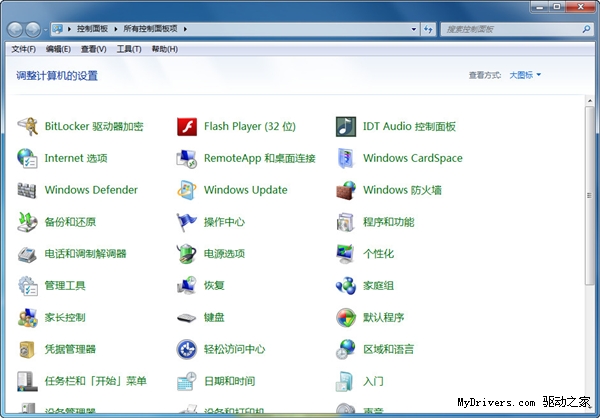Open the 编辑(E) menu
The image size is (600, 418).
click(58, 49)
